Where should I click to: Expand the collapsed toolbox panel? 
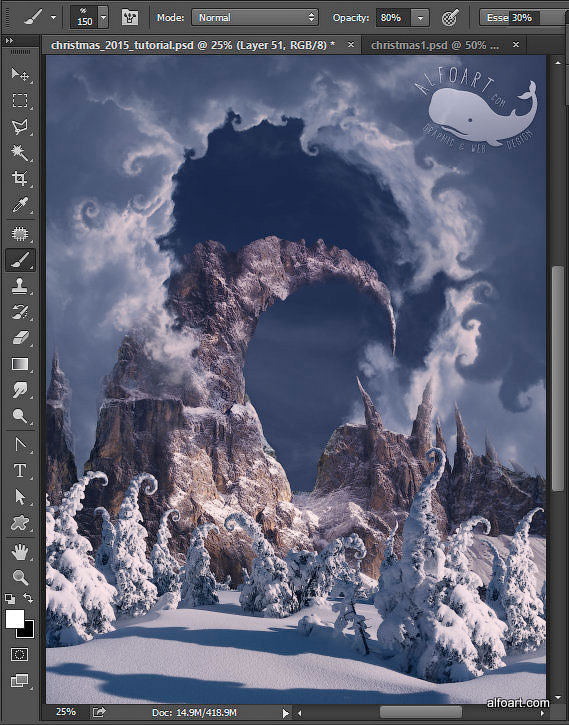coord(10,41)
